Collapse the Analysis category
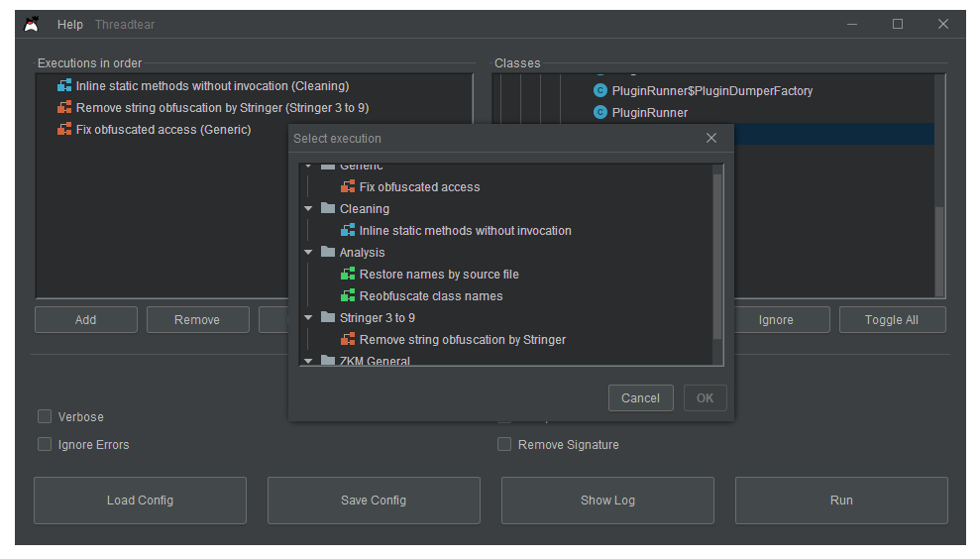This screenshot has width=980, height=559. pyautogui.click(x=308, y=252)
